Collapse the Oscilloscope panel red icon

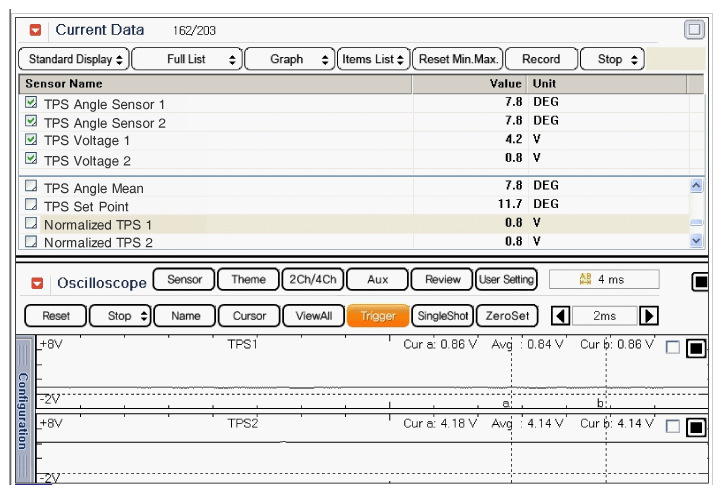[37, 283]
